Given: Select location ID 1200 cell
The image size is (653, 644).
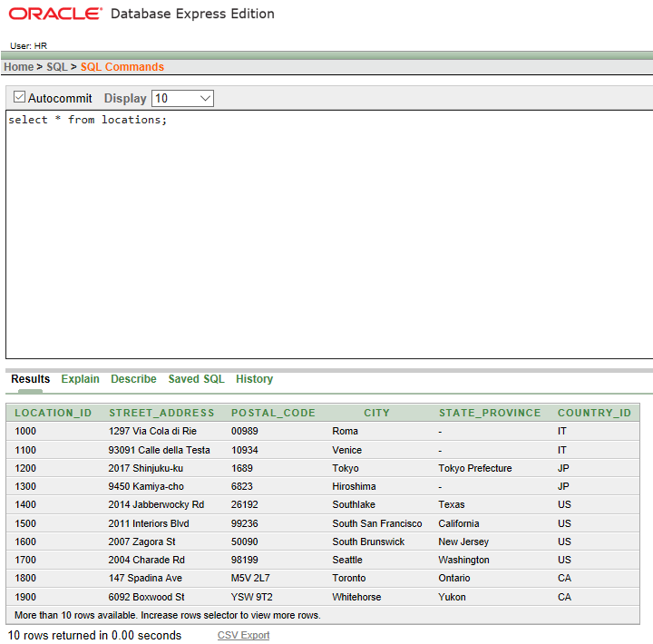Looking at the screenshot, I should point(25,468).
